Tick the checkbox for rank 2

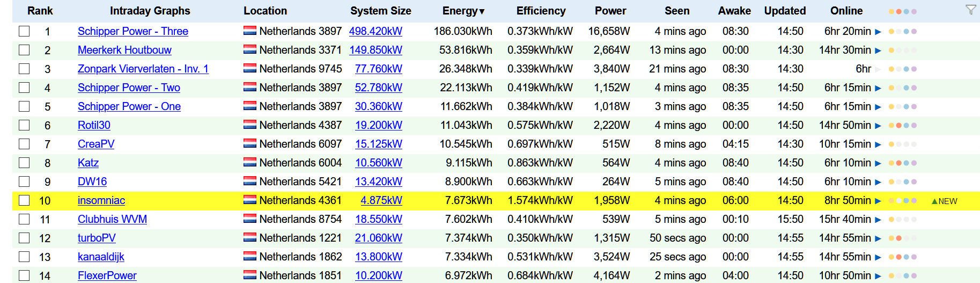[x=24, y=50]
